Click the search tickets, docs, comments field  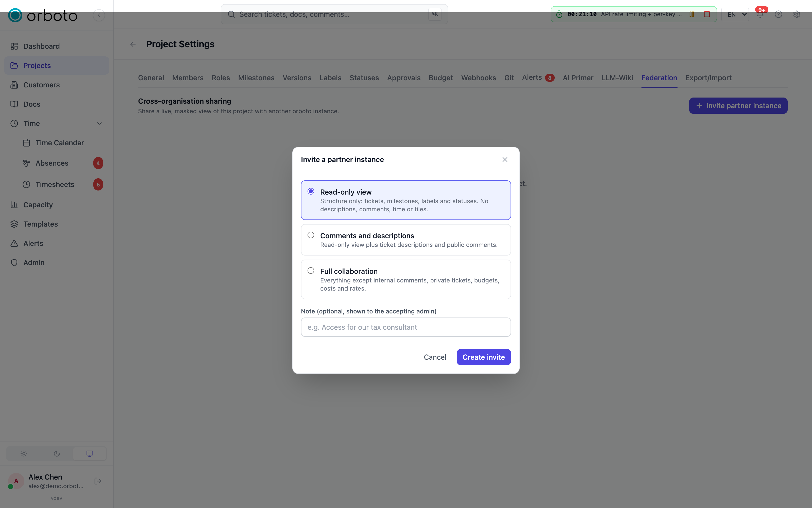tap(334, 14)
